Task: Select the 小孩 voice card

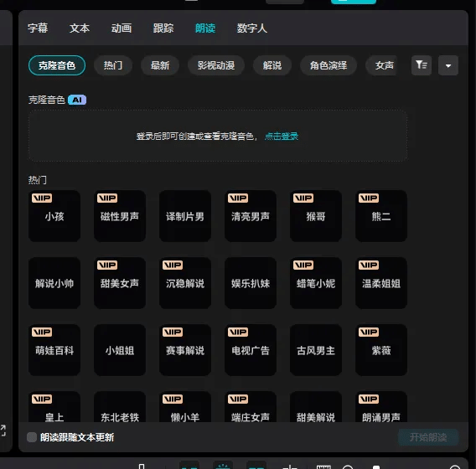Action: [54, 216]
